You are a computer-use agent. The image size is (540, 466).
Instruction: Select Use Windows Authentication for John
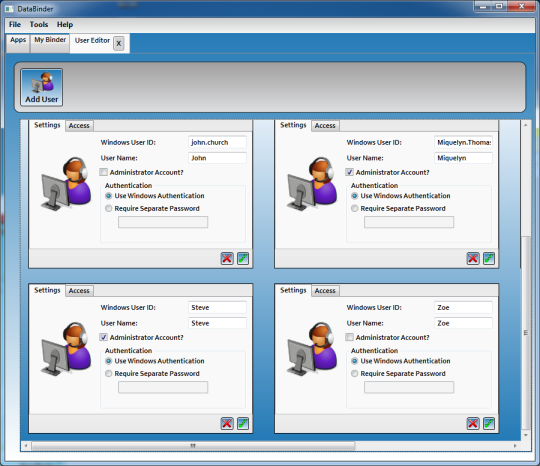coord(108,196)
